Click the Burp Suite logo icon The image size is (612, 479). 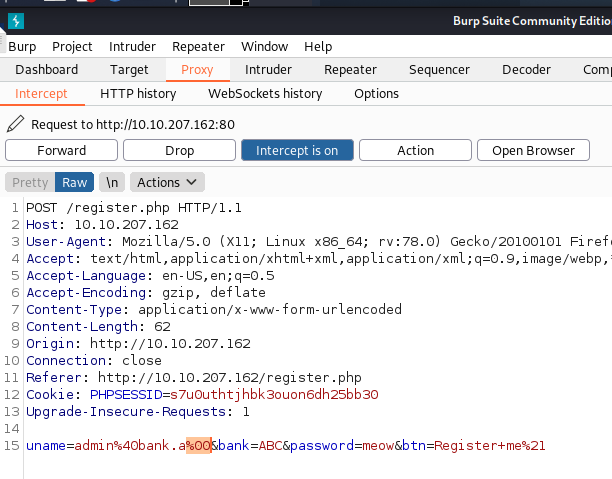coord(15,21)
